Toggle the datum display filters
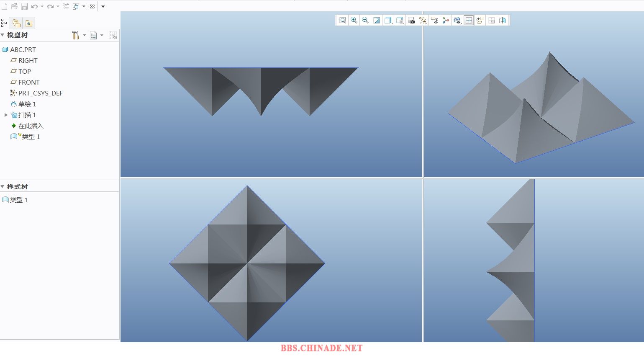Viewport: 644px width, 356px height. coord(423,20)
